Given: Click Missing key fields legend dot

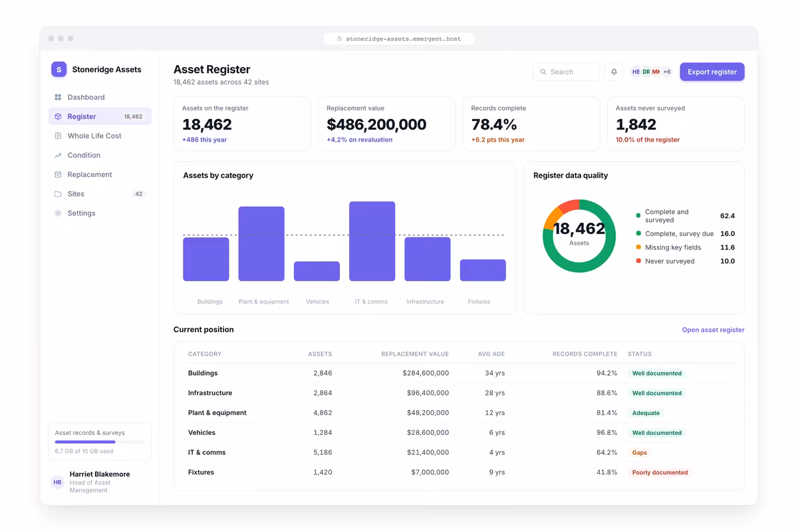Looking at the screenshot, I should pyautogui.click(x=638, y=247).
